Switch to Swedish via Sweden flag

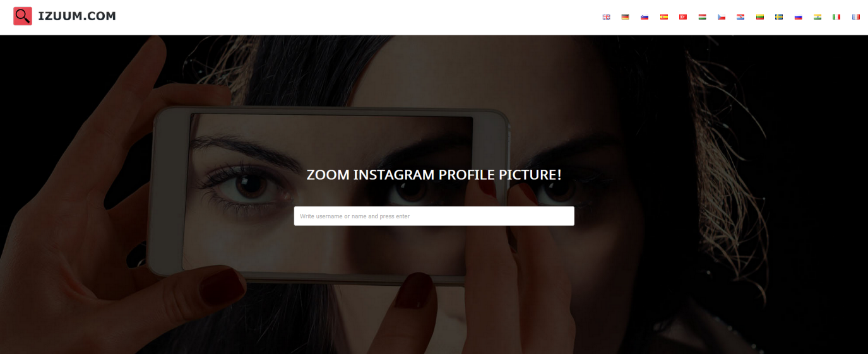pos(779,17)
